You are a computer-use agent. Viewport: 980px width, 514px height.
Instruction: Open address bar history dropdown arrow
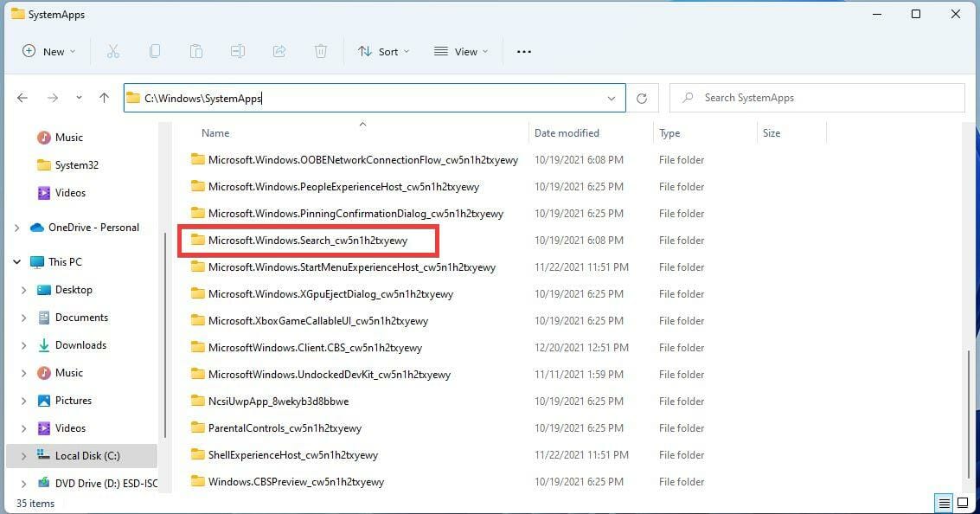[x=612, y=98]
